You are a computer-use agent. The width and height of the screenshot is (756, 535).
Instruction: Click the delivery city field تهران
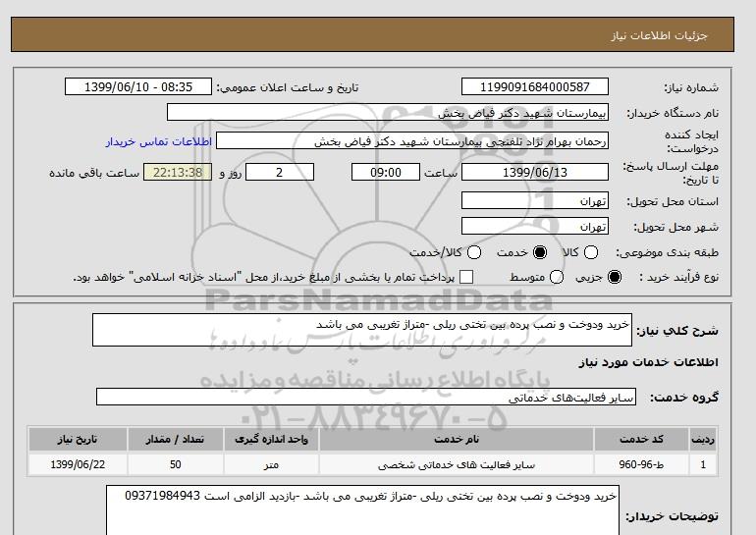tap(535, 226)
